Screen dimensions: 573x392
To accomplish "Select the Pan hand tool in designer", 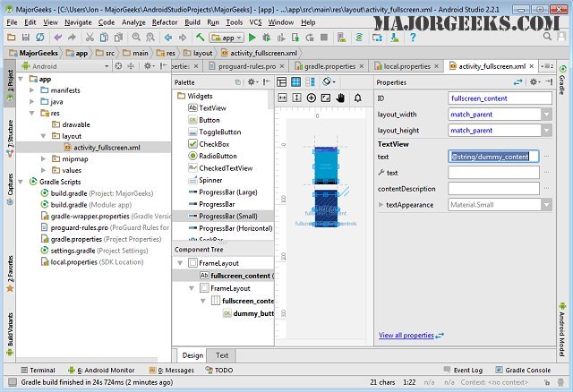I will (x=340, y=98).
